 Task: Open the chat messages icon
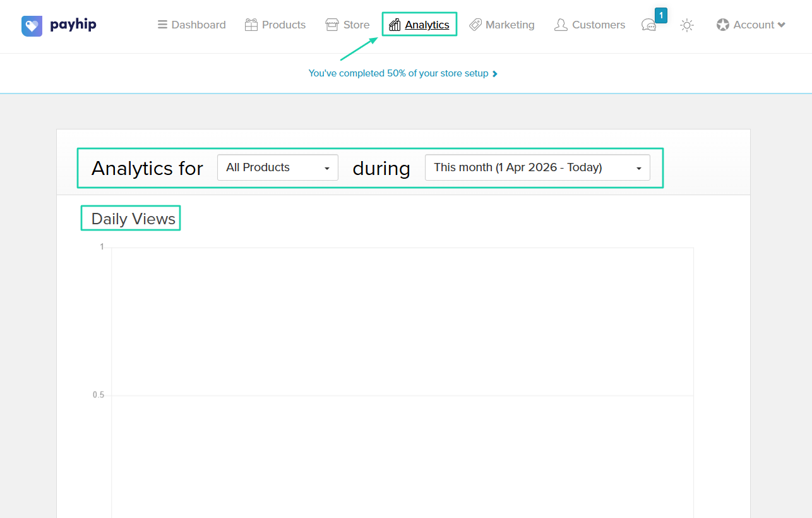(x=648, y=25)
